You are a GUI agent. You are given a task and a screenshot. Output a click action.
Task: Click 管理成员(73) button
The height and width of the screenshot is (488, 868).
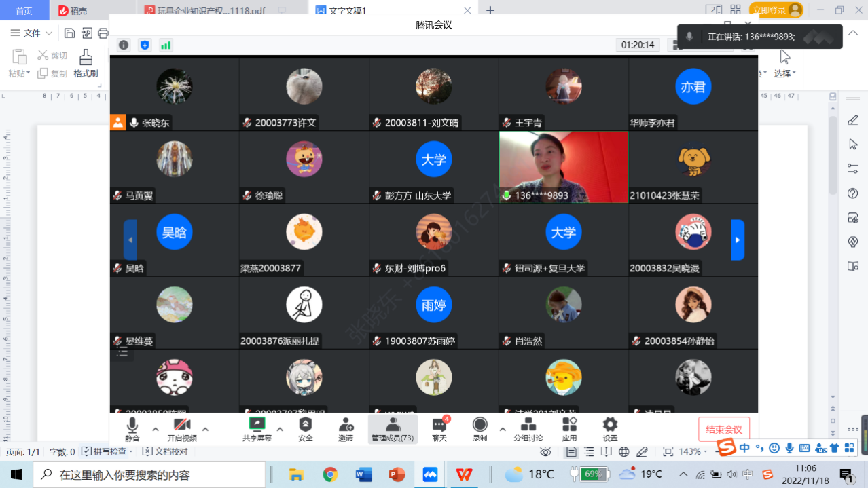pos(393,429)
